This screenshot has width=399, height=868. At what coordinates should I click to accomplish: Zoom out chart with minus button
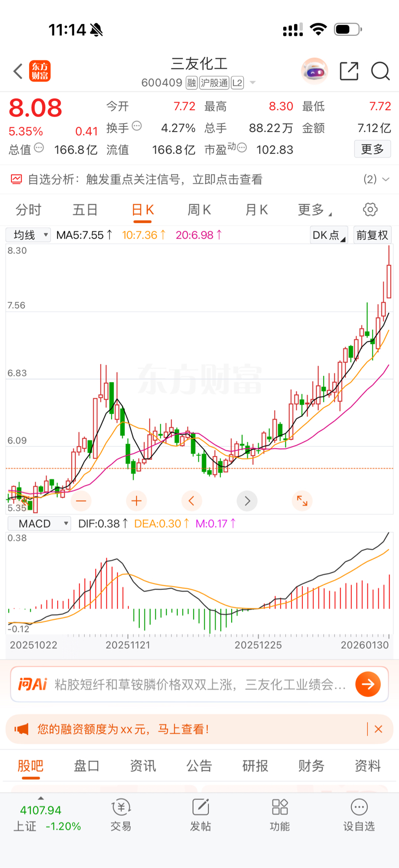(x=81, y=501)
